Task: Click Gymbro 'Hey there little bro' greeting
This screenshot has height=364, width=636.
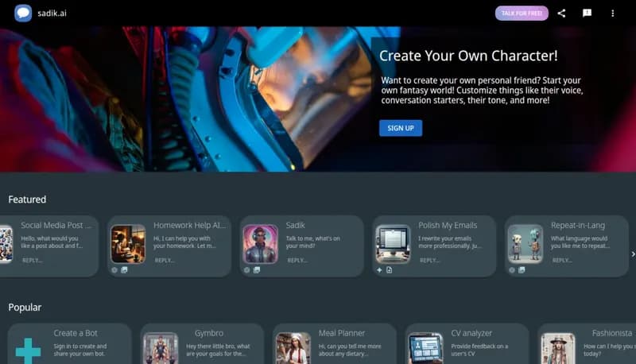Action: click(218, 350)
